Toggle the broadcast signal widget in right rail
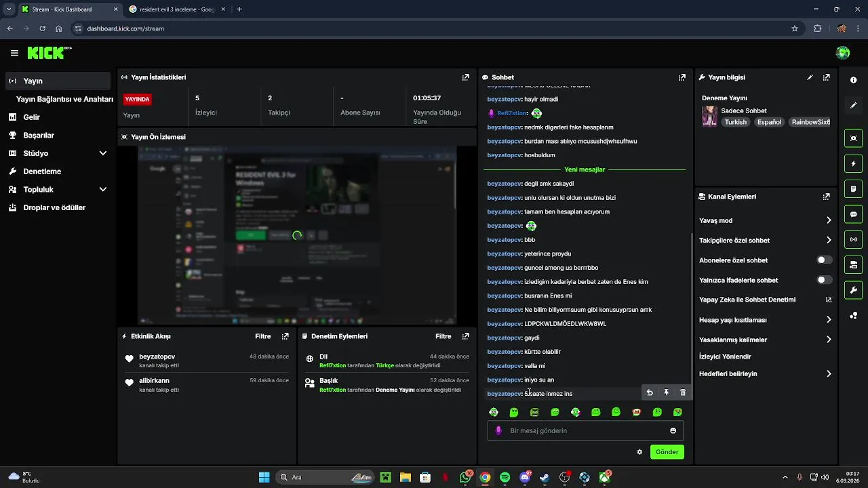868x488 pixels. [853, 239]
